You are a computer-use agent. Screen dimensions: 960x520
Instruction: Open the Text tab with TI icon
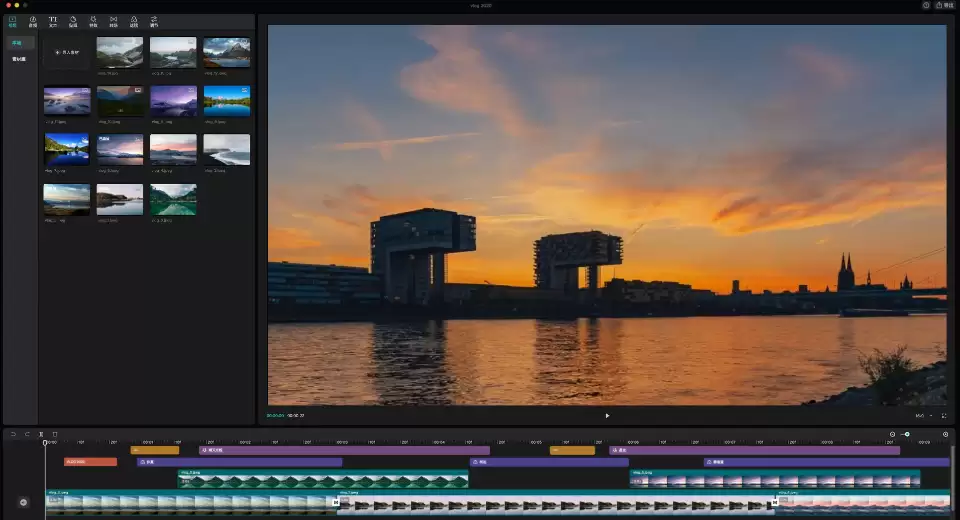[x=53, y=21]
